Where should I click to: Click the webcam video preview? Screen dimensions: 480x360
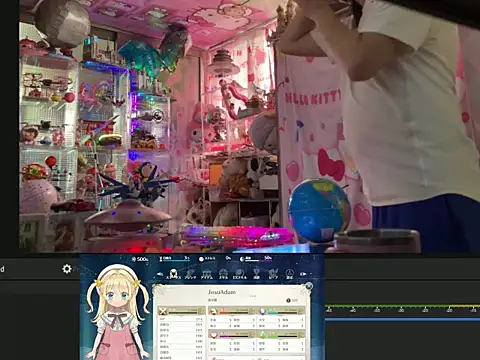[249, 126]
